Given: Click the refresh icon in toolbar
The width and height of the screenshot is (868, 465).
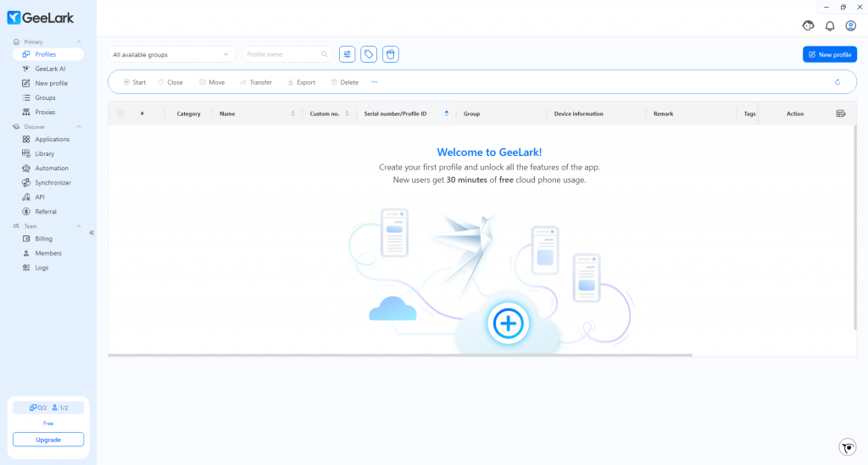Looking at the screenshot, I should [837, 82].
